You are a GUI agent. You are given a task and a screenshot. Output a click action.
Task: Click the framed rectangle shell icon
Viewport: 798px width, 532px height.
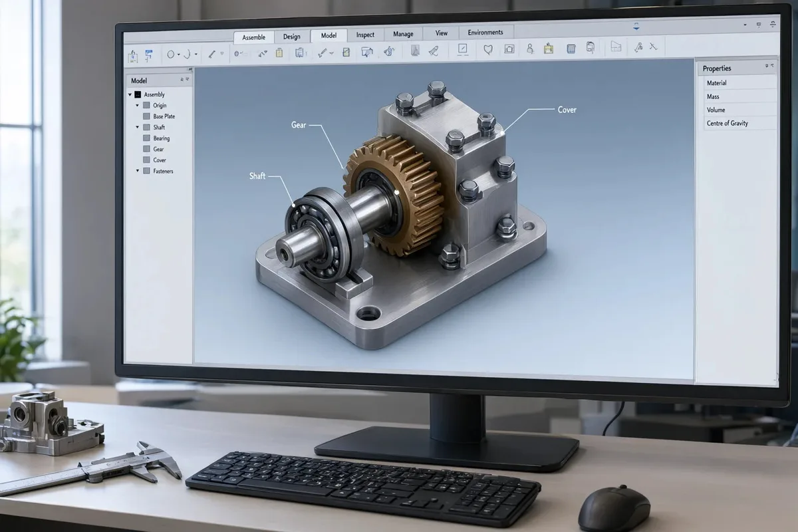509,49
